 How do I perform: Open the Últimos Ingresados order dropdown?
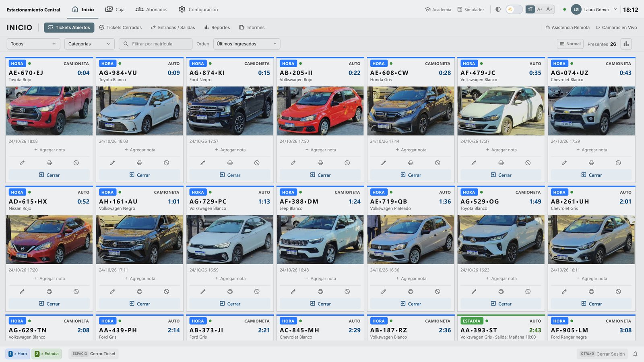[247, 44]
